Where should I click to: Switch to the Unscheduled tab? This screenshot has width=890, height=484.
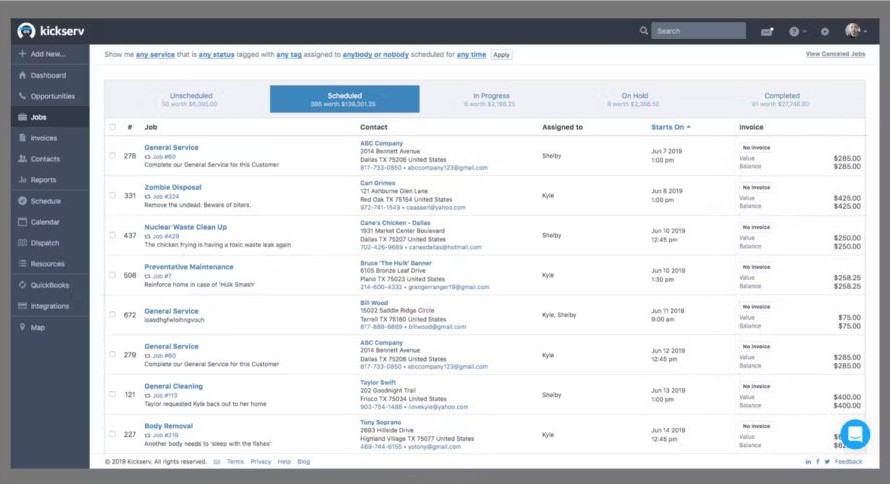(191, 99)
